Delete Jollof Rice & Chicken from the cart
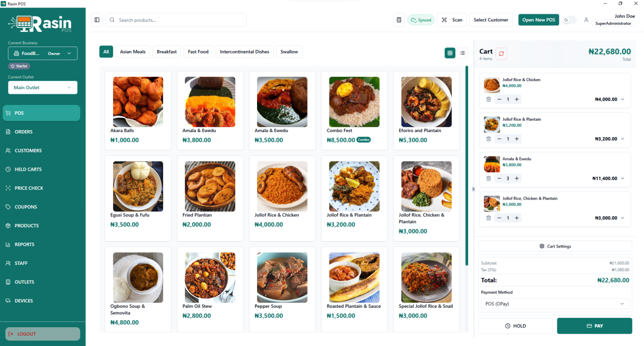Screen dimensions: 644x346 (488, 99)
